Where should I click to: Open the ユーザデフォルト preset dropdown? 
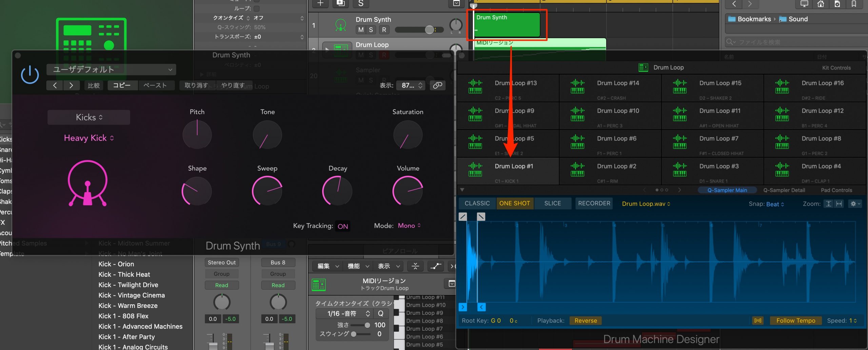pos(111,70)
